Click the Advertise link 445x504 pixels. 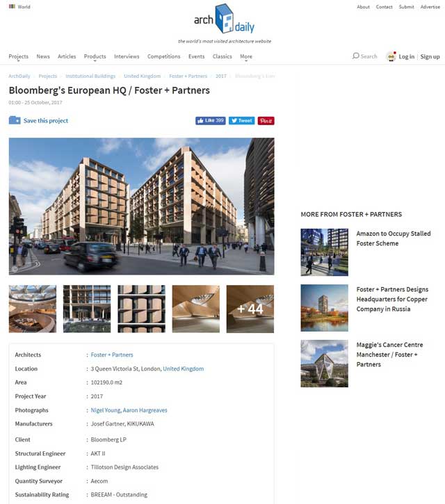click(x=430, y=7)
